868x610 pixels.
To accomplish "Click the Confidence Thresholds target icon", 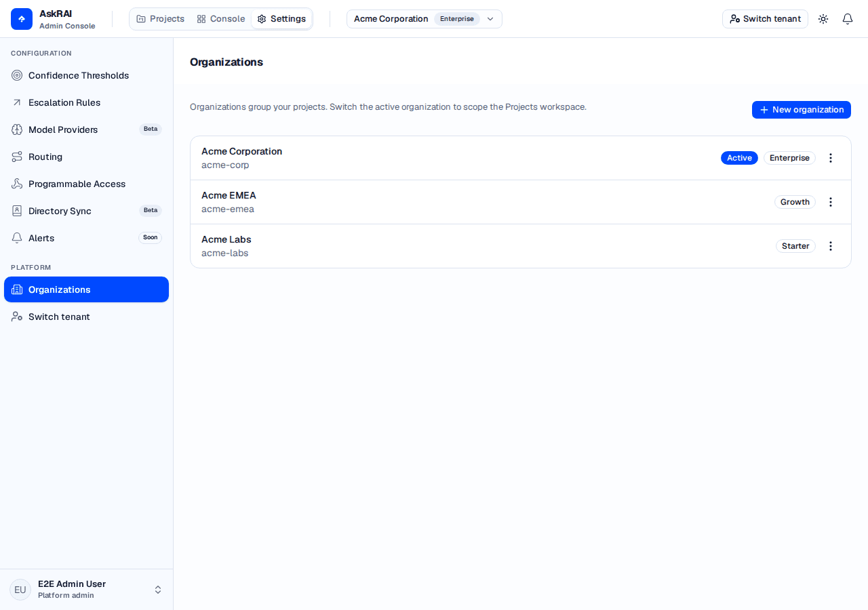I will tap(17, 75).
